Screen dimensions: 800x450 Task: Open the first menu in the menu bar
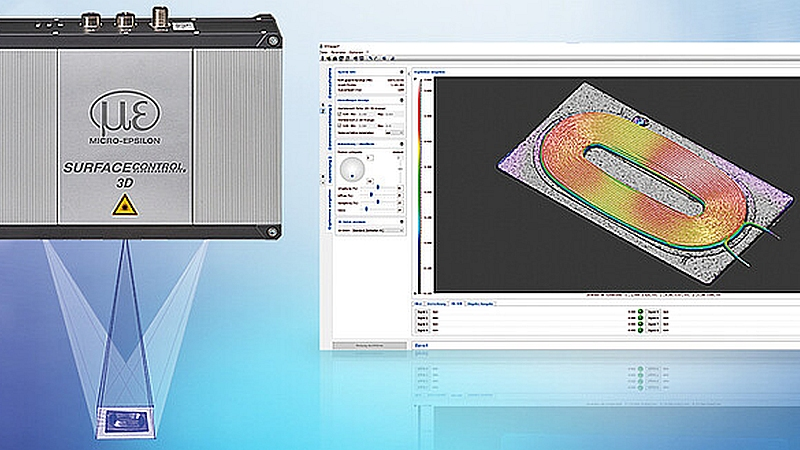point(321,52)
